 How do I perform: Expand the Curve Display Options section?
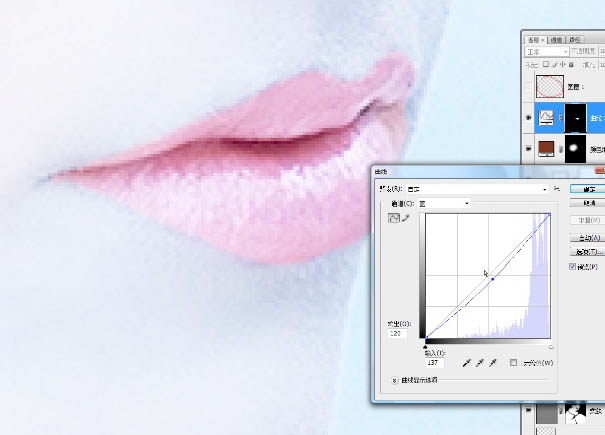394,380
